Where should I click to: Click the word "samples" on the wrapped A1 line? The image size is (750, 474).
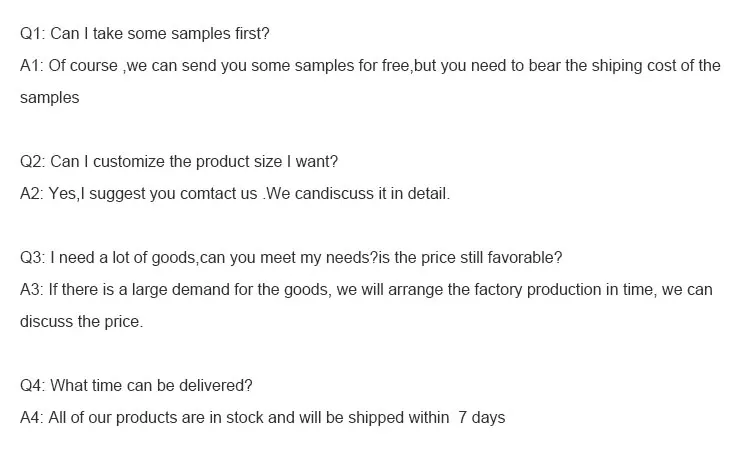pos(49,98)
